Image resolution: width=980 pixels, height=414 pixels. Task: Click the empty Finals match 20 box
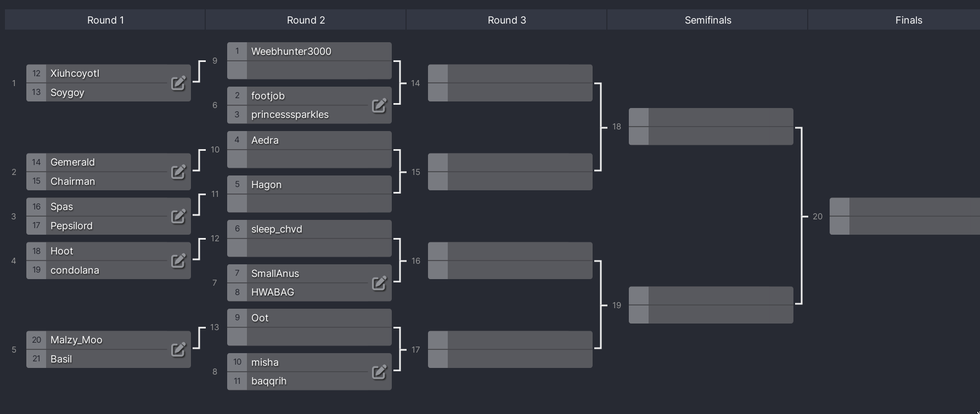coord(905,216)
